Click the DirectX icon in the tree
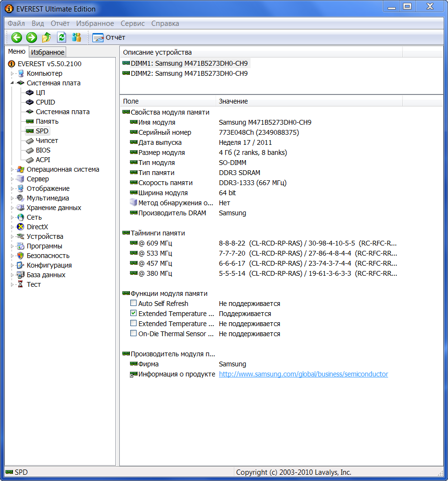This screenshot has height=481, width=448. [x=21, y=227]
